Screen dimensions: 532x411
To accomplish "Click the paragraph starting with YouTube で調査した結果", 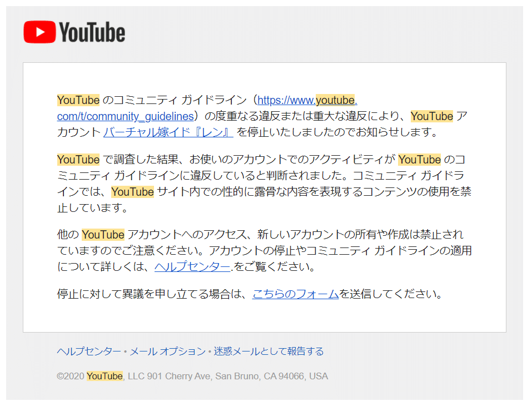I will [x=265, y=184].
